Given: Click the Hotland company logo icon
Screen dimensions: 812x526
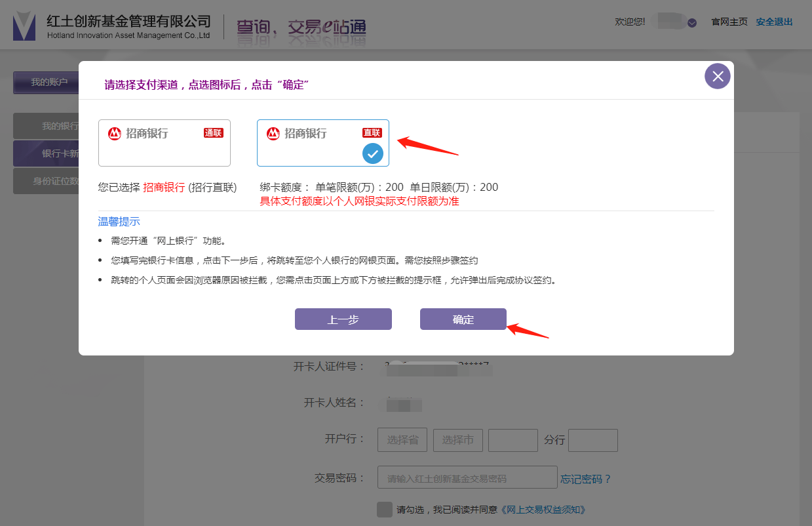Looking at the screenshot, I should coord(24,26).
